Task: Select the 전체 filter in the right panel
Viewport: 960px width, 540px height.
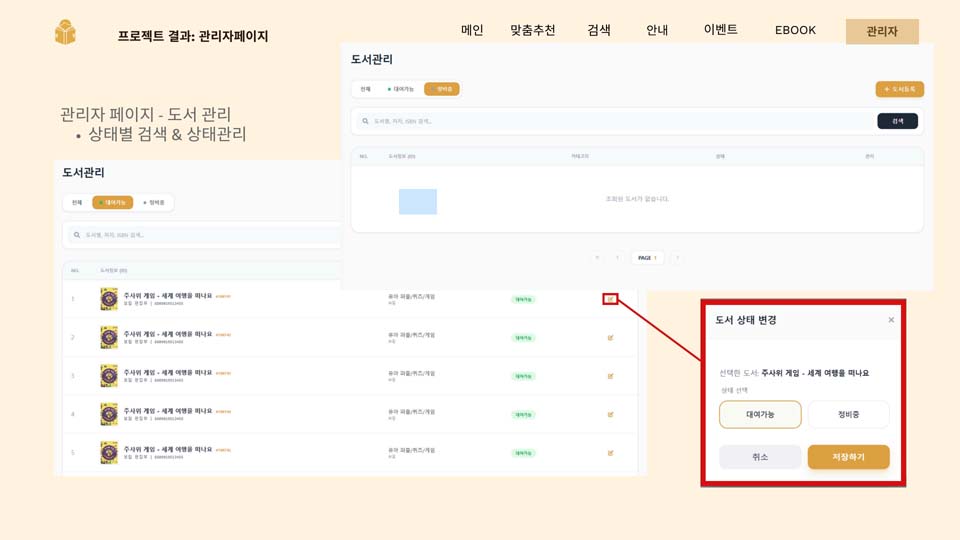Action: pos(365,89)
